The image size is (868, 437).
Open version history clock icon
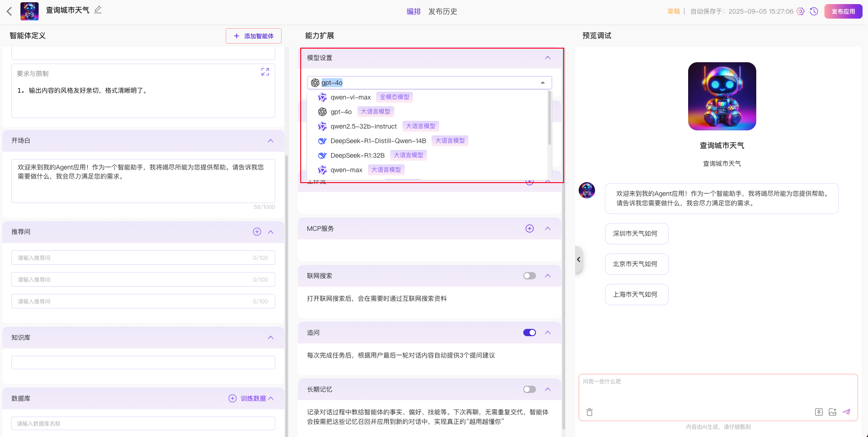[x=814, y=11]
